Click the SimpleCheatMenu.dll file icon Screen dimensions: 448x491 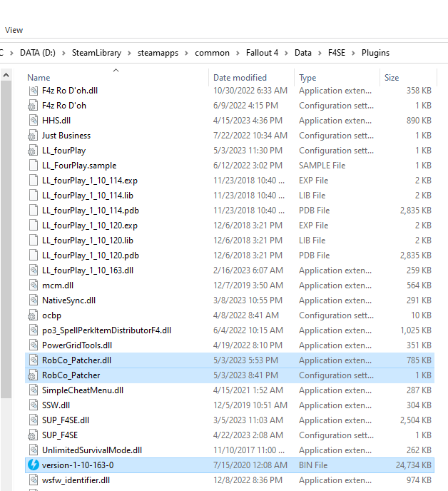point(34,390)
